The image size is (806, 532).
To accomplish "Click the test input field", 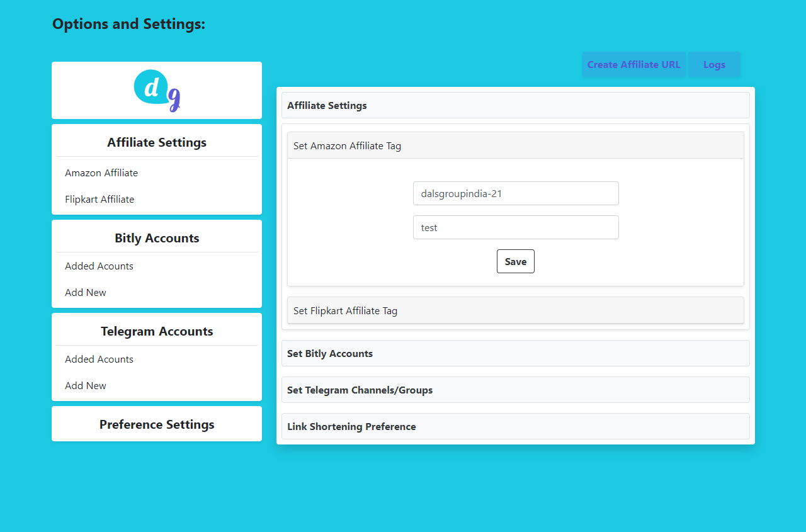I will [515, 227].
